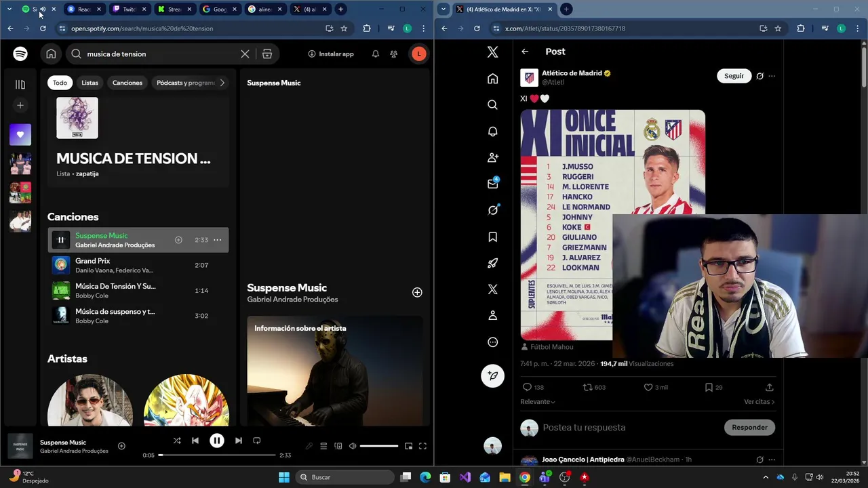Open Relevante reply sorting dropdown
This screenshot has width=868, height=488.
click(538, 402)
